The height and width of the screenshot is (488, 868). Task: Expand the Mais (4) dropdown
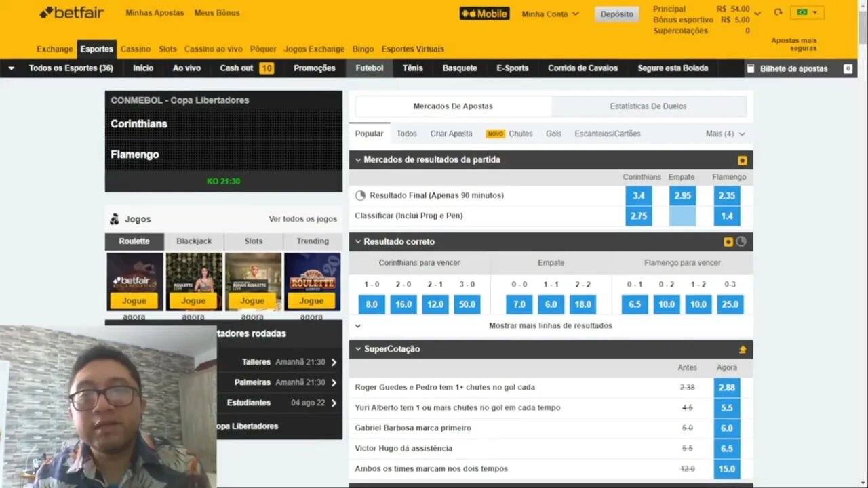pos(725,134)
